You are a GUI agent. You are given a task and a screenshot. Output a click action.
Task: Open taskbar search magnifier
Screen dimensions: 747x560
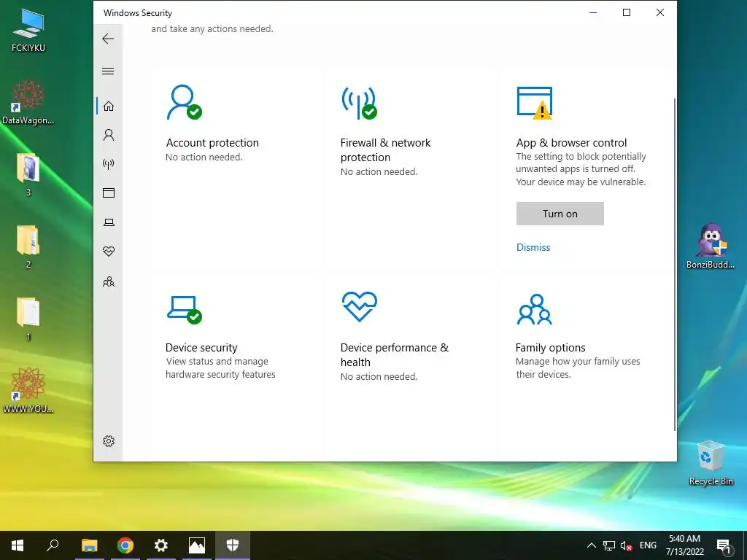click(53, 545)
